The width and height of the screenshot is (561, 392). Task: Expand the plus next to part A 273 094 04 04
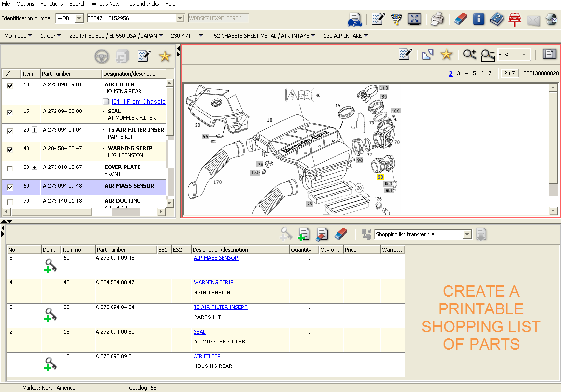pyautogui.click(x=34, y=131)
